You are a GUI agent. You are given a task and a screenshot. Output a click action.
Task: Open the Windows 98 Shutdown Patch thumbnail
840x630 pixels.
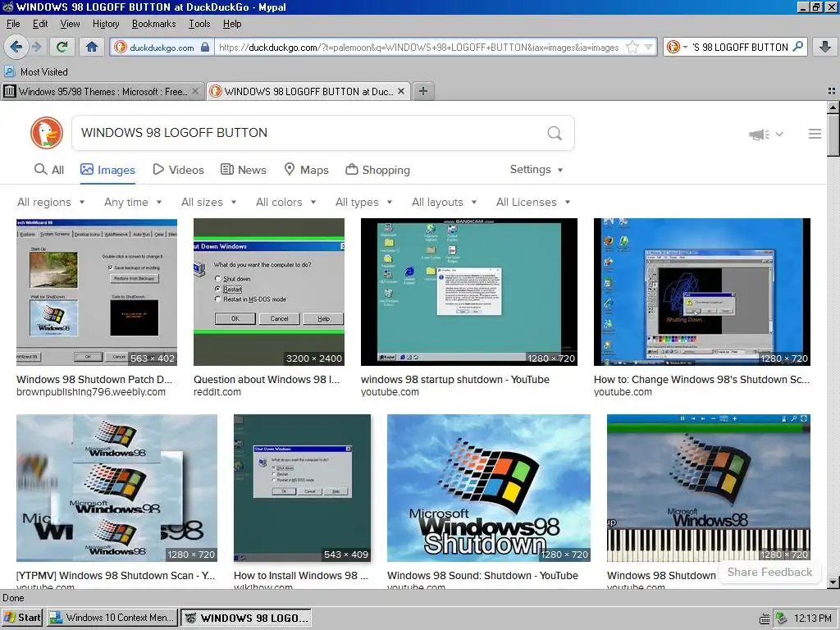tap(97, 292)
